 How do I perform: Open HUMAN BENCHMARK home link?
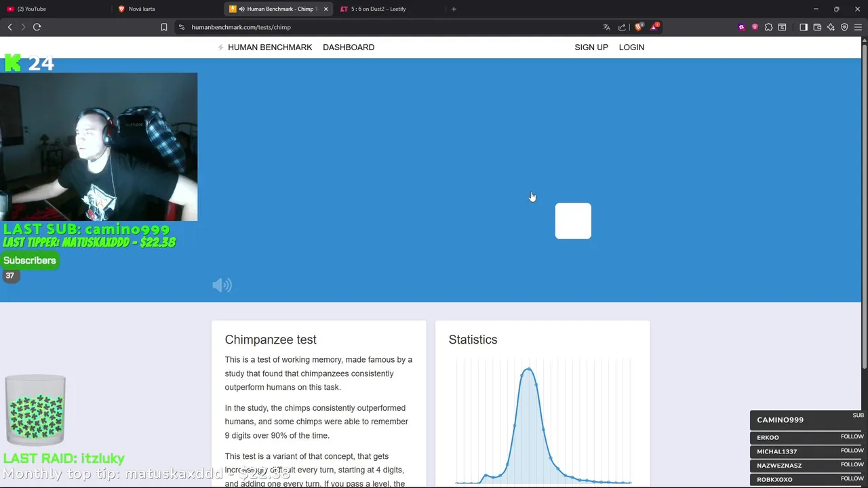click(270, 47)
